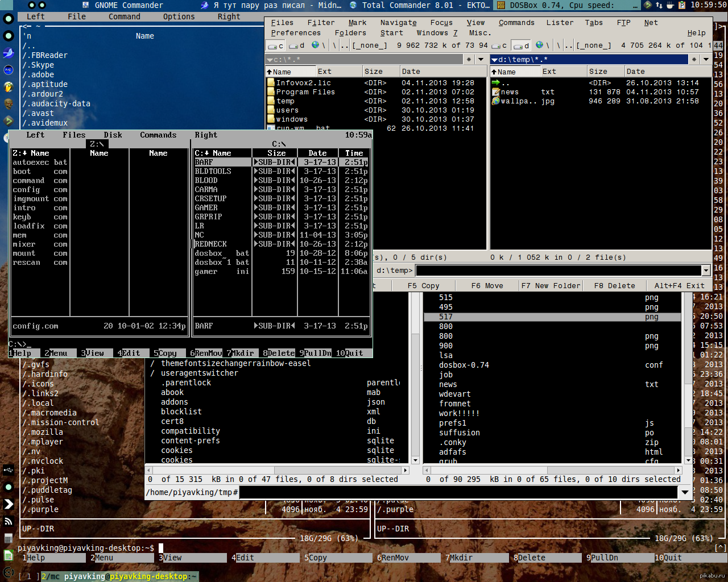Sort right d:\temp panel by Date column

667,72
